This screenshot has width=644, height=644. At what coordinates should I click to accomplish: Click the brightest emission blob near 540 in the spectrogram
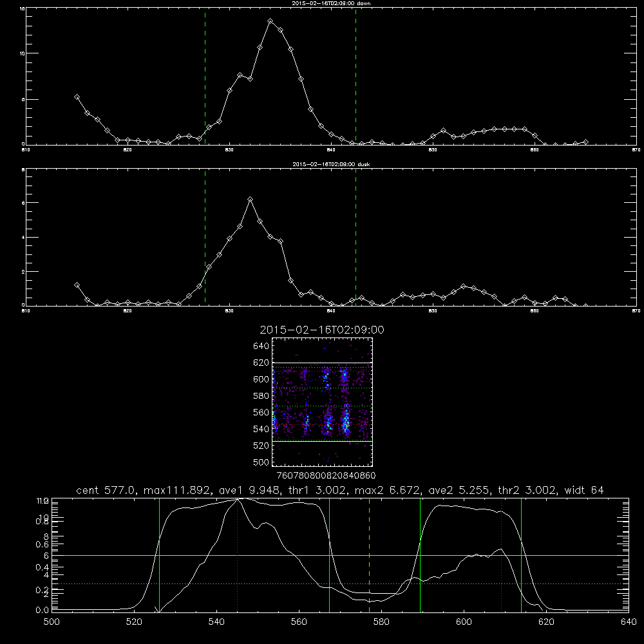[x=346, y=421]
